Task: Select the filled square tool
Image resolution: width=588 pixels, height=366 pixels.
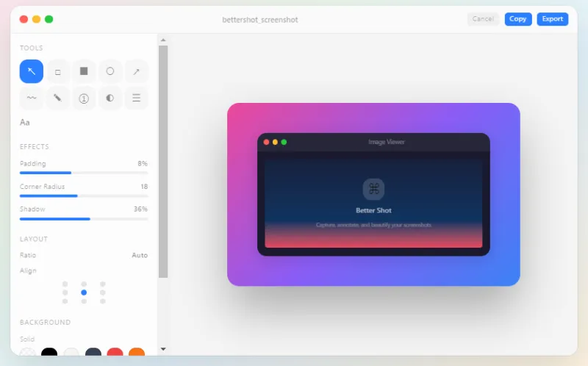Action: coord(84,71)
